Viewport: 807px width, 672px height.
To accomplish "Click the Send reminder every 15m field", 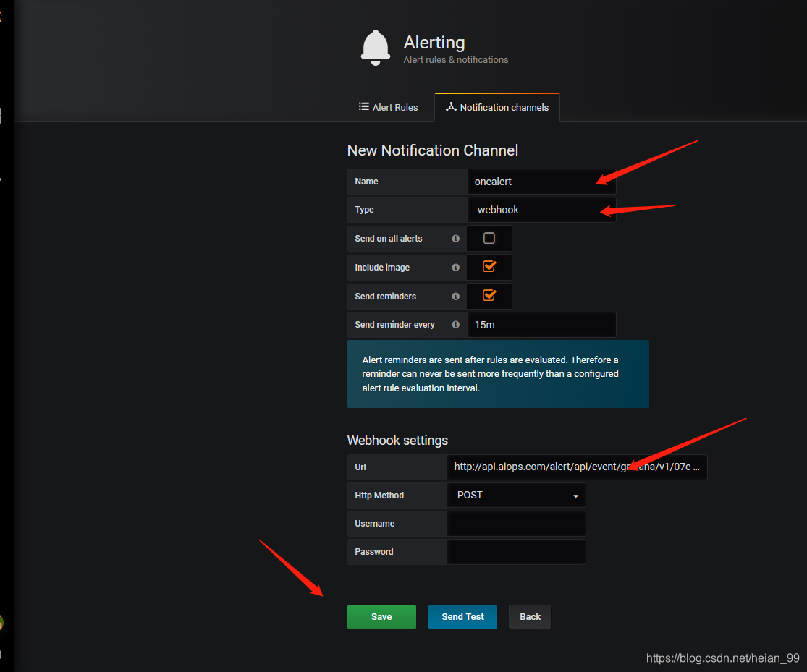I will (x=541, y=325).
